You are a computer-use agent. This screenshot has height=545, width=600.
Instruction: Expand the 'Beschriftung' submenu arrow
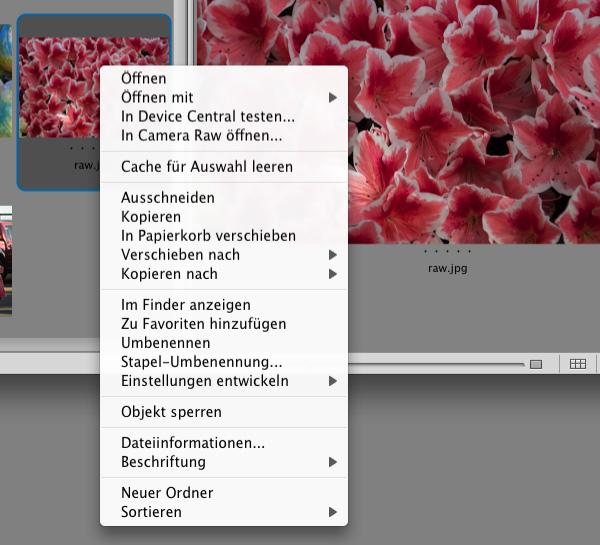[332, 462]
